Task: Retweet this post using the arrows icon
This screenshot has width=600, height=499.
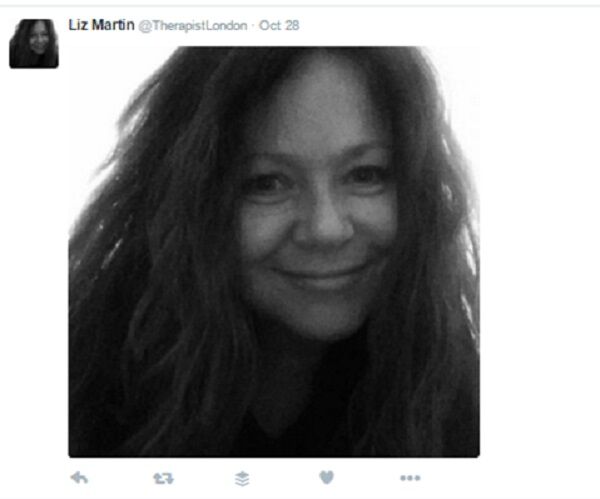Action: (x=163, y=478)
